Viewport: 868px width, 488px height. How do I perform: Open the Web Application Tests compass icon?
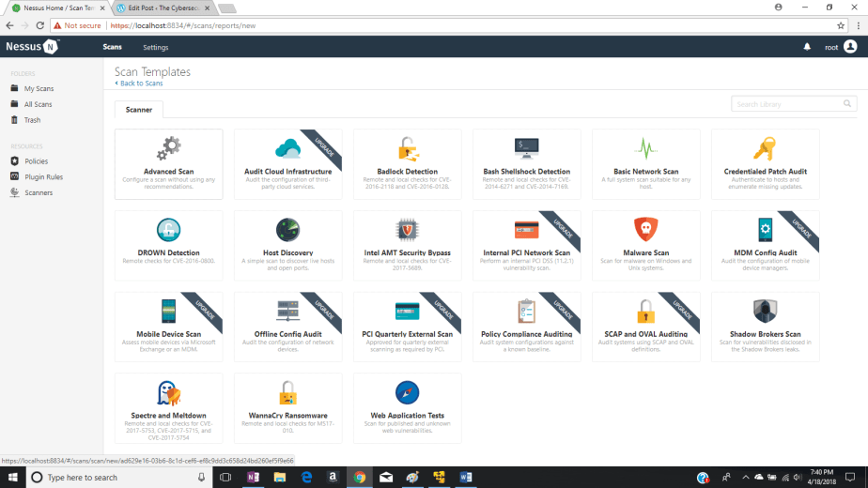point(407,392)
